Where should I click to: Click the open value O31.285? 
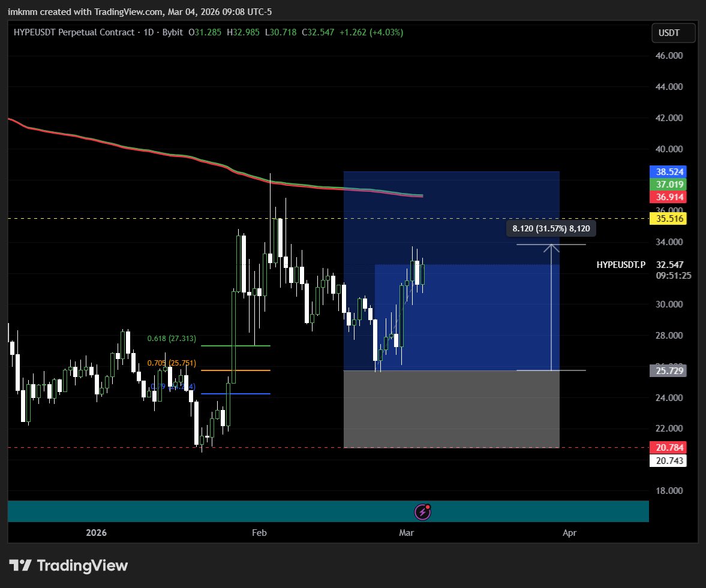(205, 32)
